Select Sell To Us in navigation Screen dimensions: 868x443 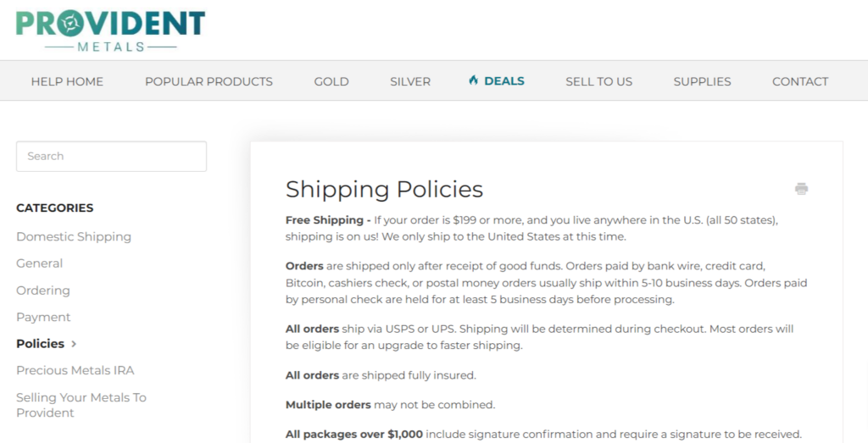tap(599, 81)
